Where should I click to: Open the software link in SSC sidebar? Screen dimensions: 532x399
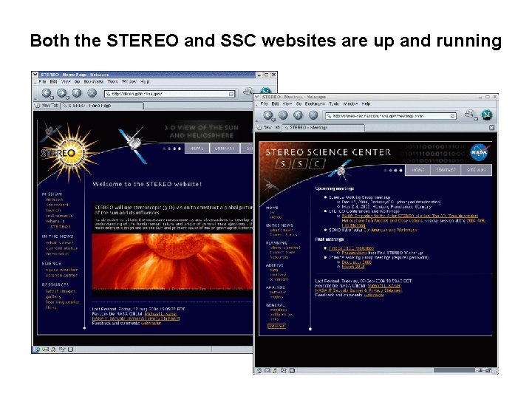coord(278,292)
